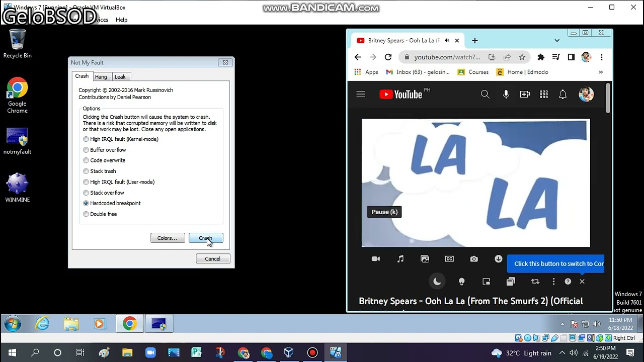Open the Apps bookmark
644x362 pixels.
point(366,72)
